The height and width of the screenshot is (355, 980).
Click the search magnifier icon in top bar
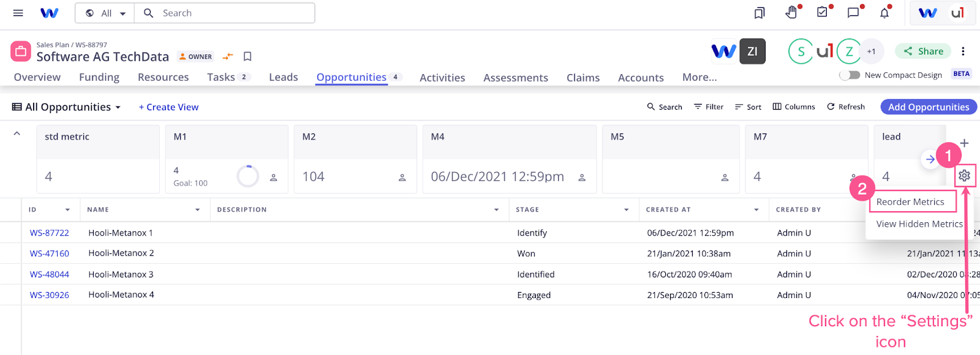(x=148, y=13)
